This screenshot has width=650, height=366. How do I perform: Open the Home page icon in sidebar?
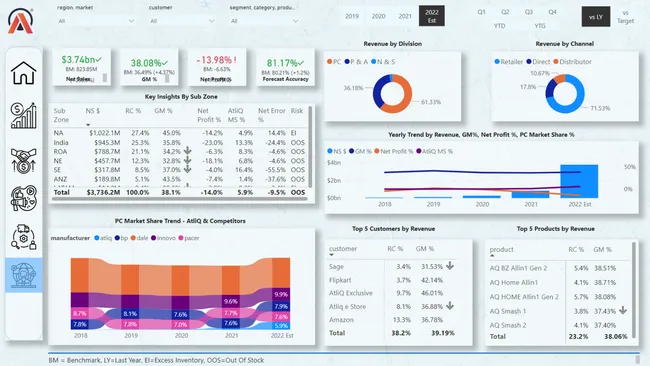(24, 73)
